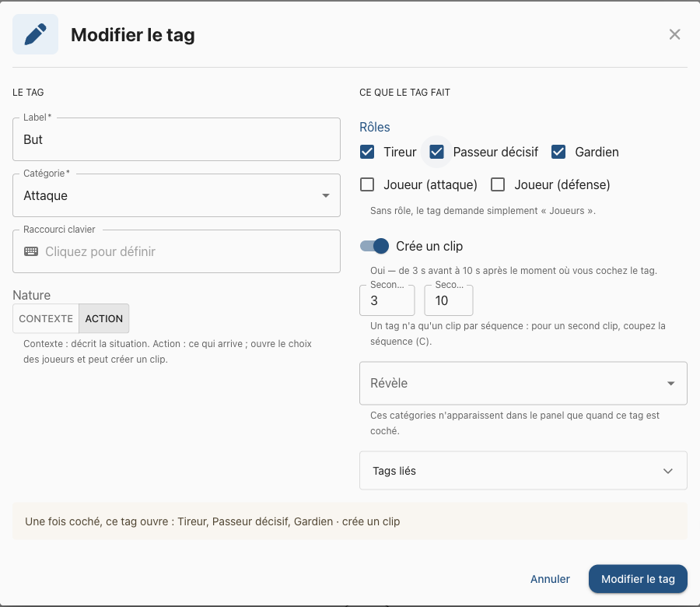The width and height of the screenshot is (700, 607).
Task: Uncheck the Passeur décisif checkbox
Action: [436, 152]
